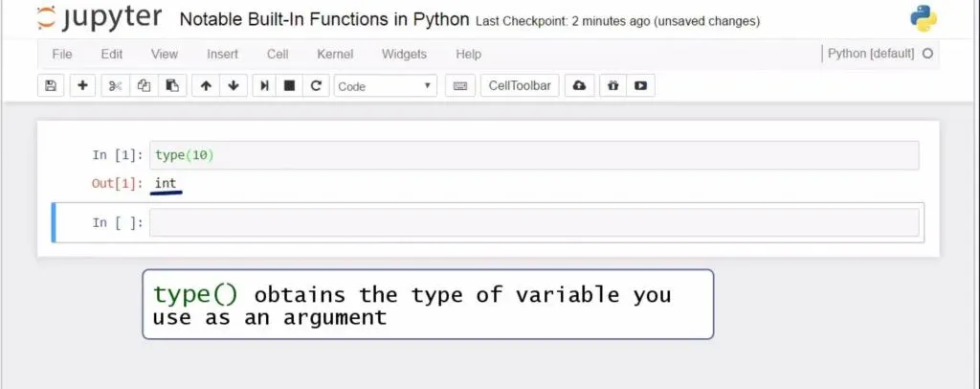The width and height of the screenshot is (980, 389).
Task: Insert a new cell with plus icon
Action: (82, 86)
